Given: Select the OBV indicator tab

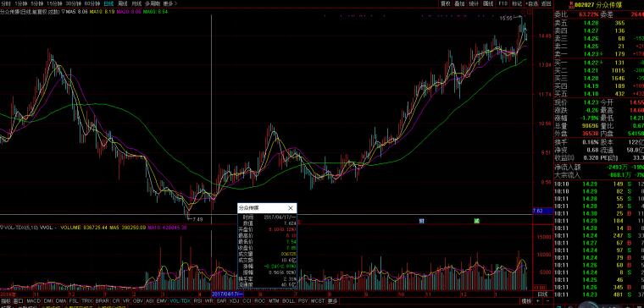Looking at the screenshot, I should [x=137, y=301].
